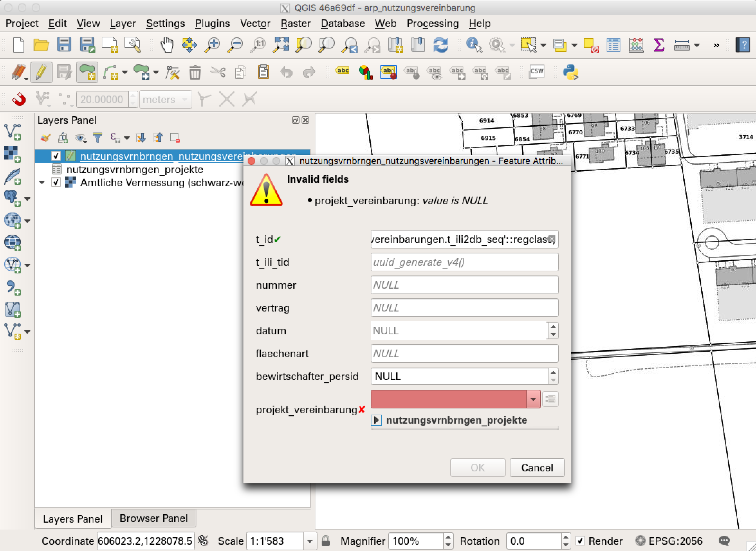Screen dimensions: 756x551
Task: Toggle the Amtliche Vermessung layer checkbox
Action: click(56, 182)
